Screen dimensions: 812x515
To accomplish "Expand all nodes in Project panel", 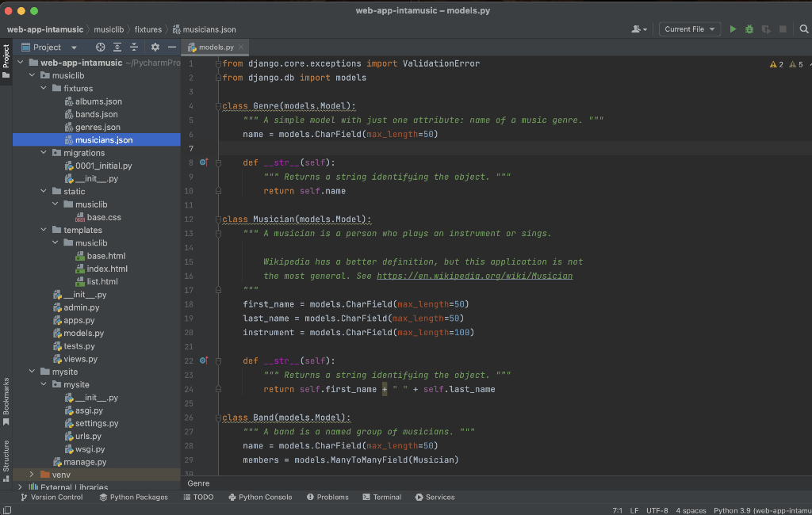I will coord(117,48).
